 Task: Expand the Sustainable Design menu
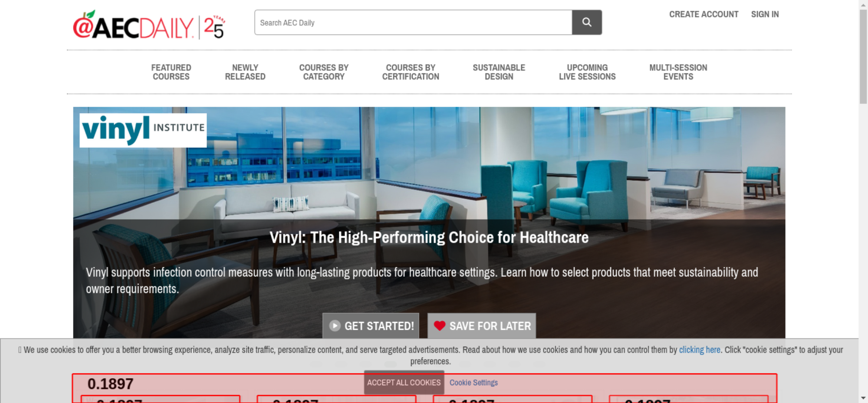click(499, 72)
